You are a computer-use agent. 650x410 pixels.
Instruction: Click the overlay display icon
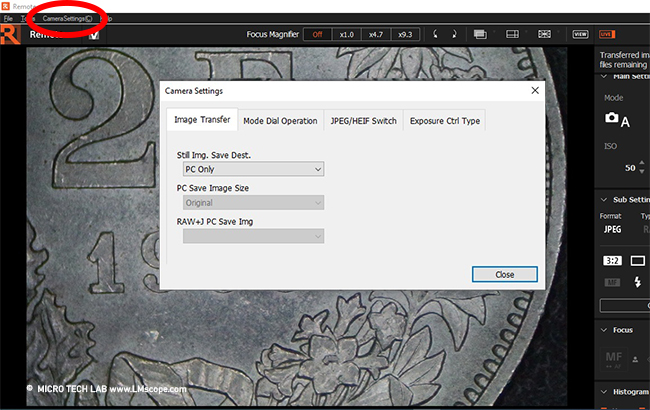point(480,34)
